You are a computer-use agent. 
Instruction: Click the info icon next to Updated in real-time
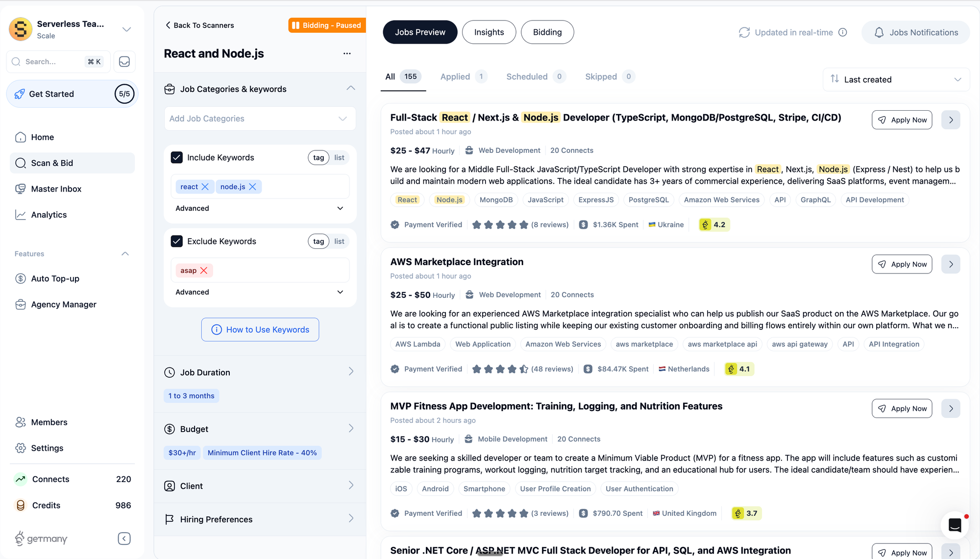tap(843, 32)
